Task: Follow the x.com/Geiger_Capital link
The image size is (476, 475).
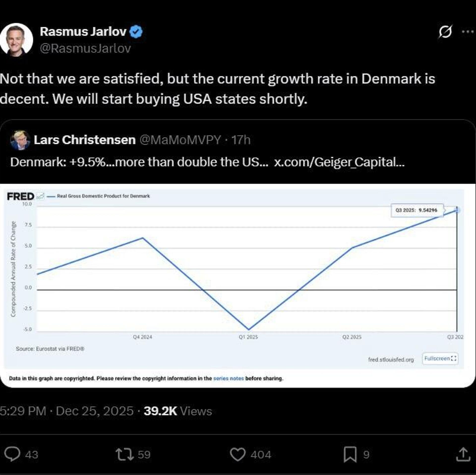Action: (339, 162)
